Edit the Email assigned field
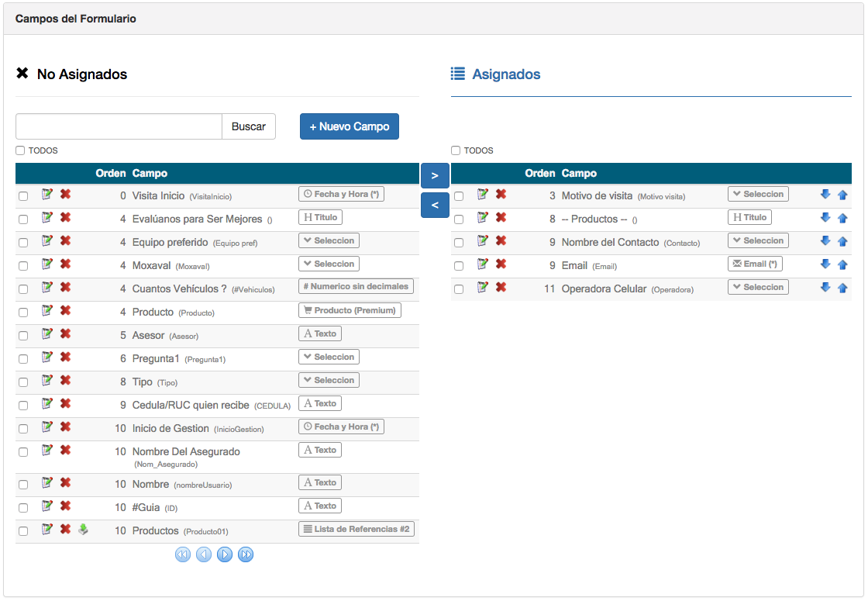This screenshot has width=868, height=601. coord(483,264)
